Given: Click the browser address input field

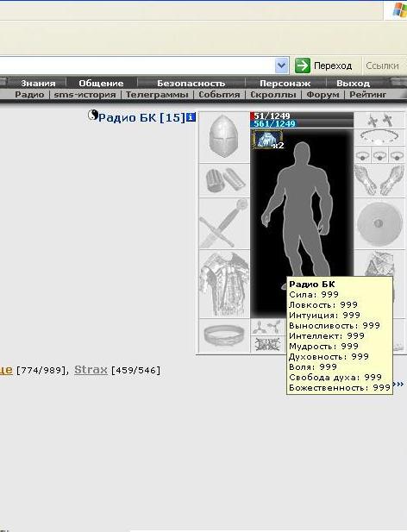Looking at the screenshot, I should pos(136,66).
